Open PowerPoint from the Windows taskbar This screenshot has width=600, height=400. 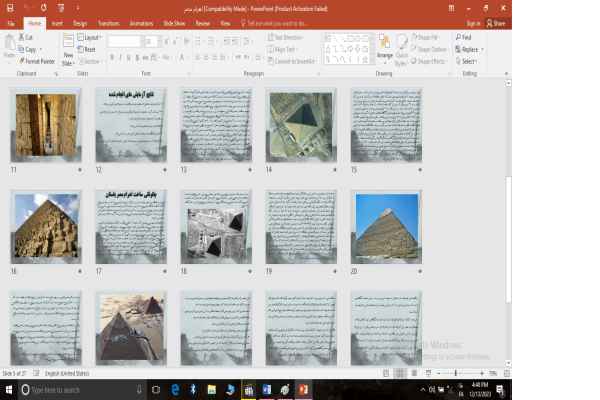pyautogui.click(x=303, y=389)
